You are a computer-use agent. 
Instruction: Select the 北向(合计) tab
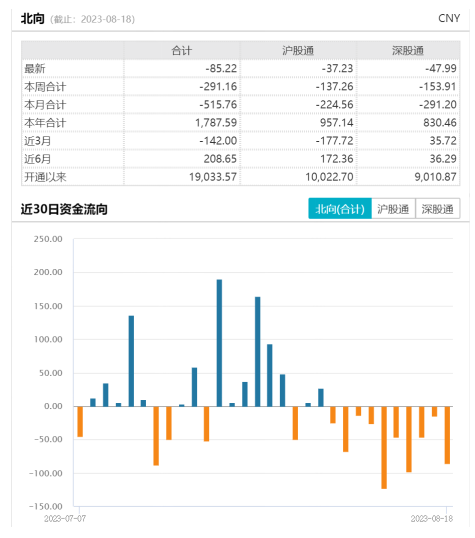(x=339, y=209)
